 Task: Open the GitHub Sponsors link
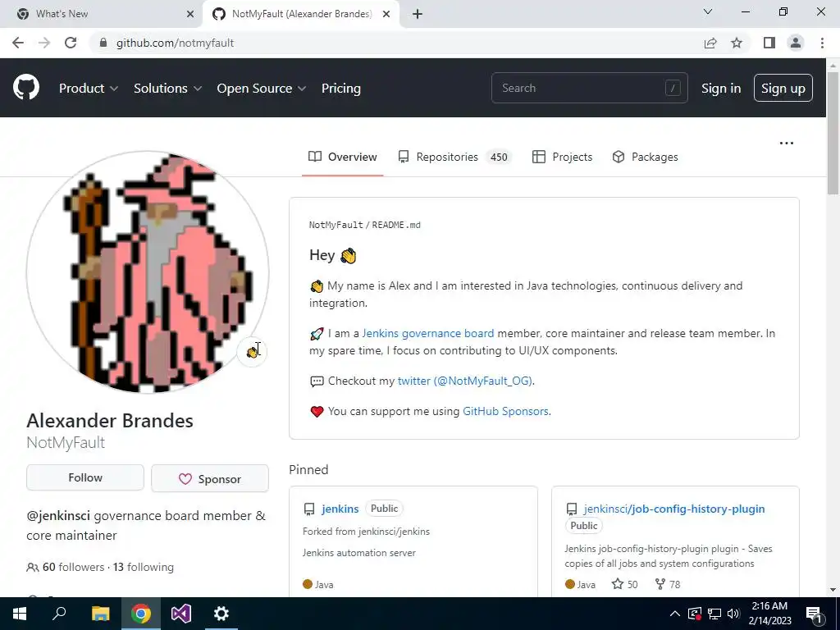tap(505, 412)
